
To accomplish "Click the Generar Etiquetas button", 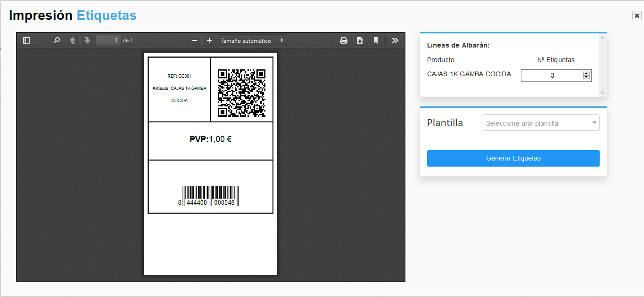I will click(513, 159).
